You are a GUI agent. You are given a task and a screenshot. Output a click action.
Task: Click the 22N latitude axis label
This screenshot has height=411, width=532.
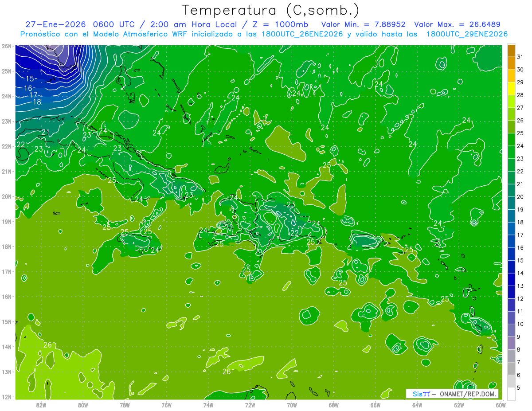pyautogui.click(x=6, y=146)
